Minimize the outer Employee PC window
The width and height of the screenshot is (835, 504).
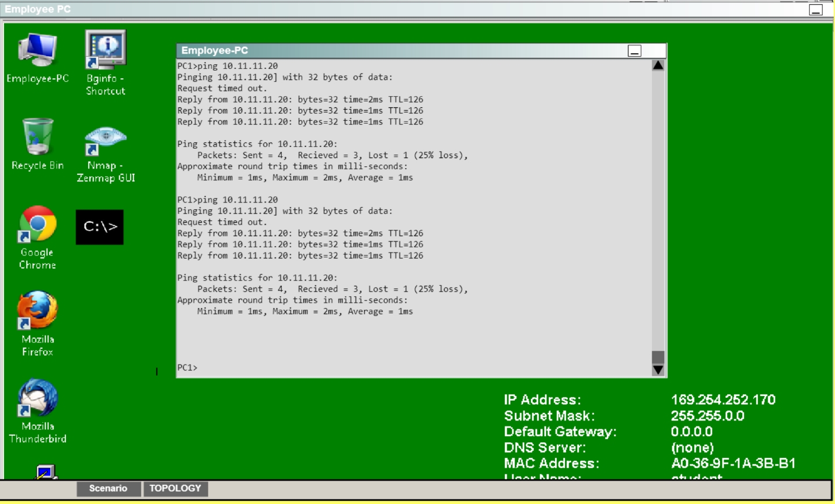(816, 10)
